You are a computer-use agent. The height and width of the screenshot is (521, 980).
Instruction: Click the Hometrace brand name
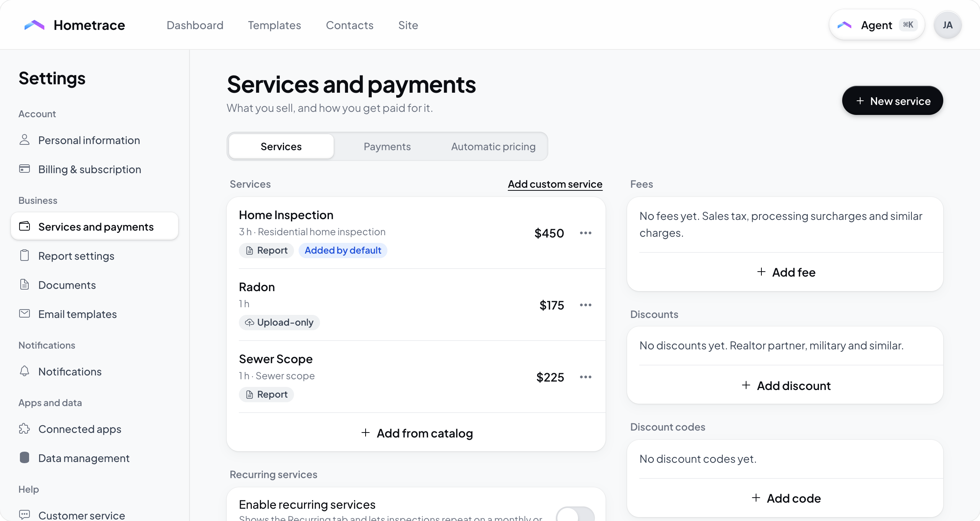tap(89, 25)
